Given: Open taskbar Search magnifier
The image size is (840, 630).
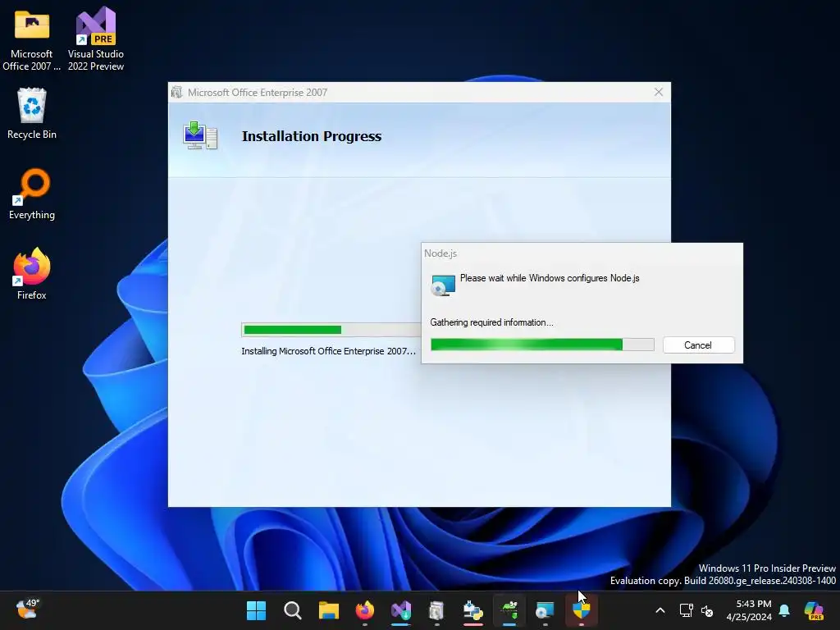Looking at the screenshot, I should (293, 610).
